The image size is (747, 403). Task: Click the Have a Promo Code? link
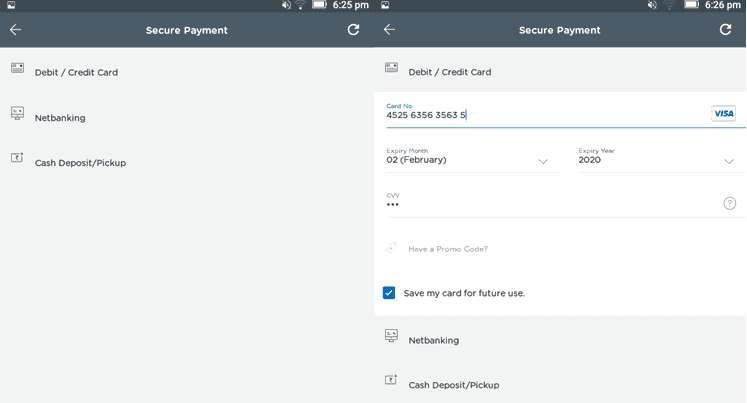tap(448, 249)
